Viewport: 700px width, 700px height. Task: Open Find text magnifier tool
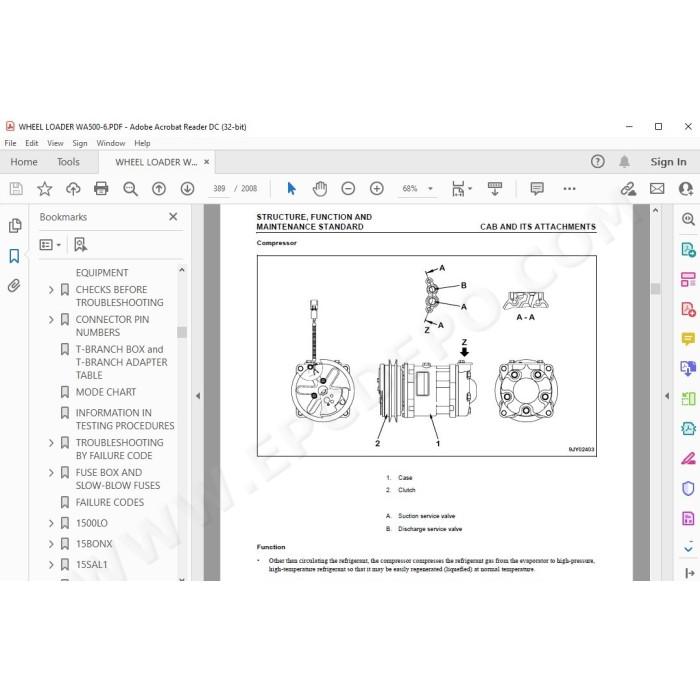pos(130,188)
